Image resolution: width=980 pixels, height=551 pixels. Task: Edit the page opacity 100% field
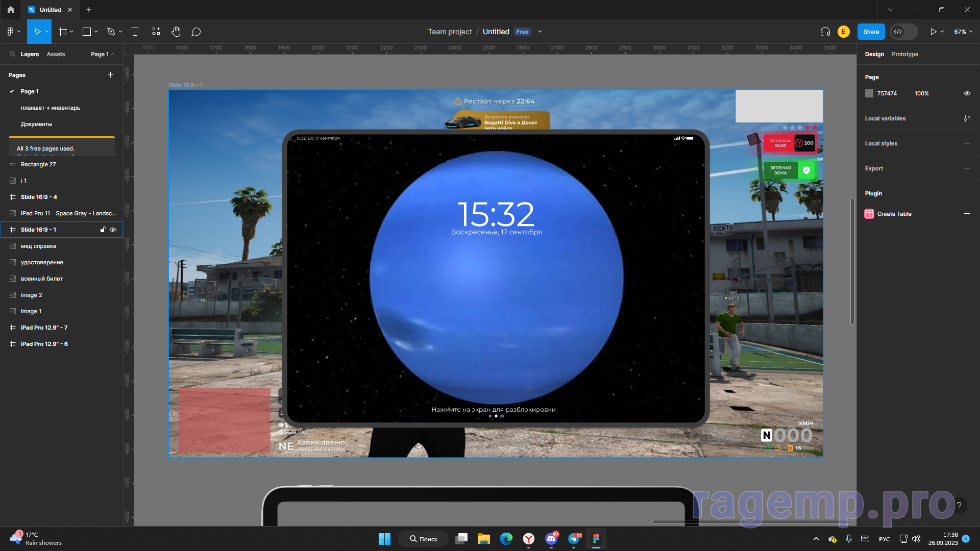pyautogui.click(x=921, y=93)
